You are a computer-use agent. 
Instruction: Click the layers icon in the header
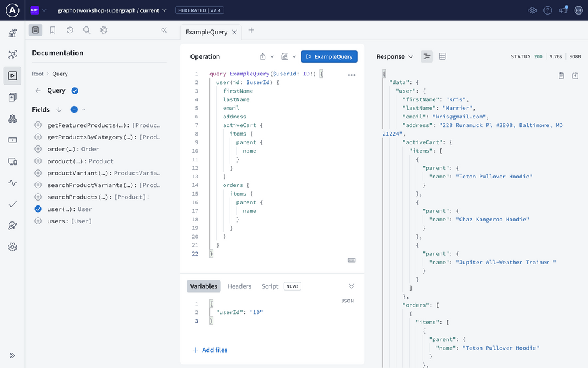click(532, 10)
